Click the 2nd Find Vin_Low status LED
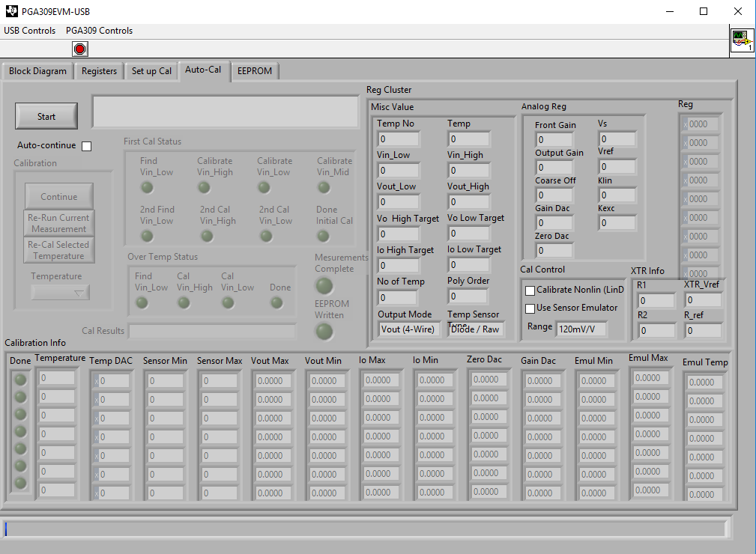This screenshot has width=756, height=554. pos(147,236)
